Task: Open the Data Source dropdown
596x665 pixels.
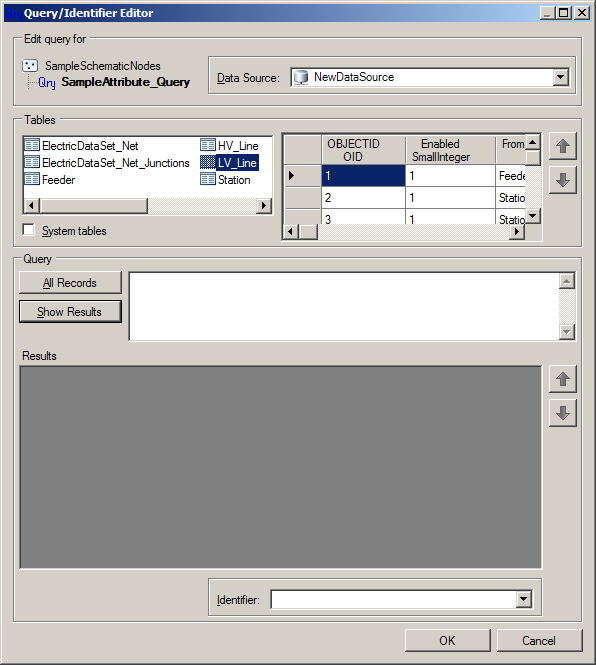Action: point(561,77)
